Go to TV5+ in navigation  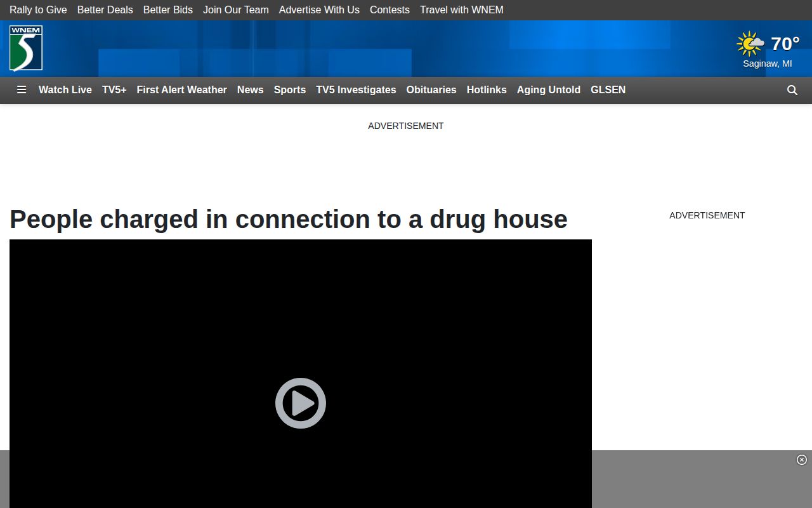[x=114, y=90]
